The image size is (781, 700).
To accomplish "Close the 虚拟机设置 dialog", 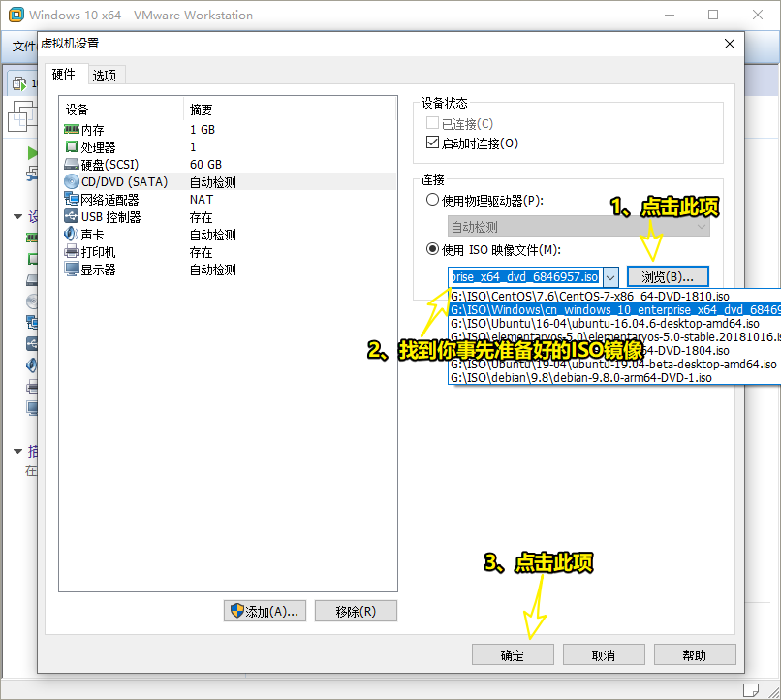I will point(730,44).
